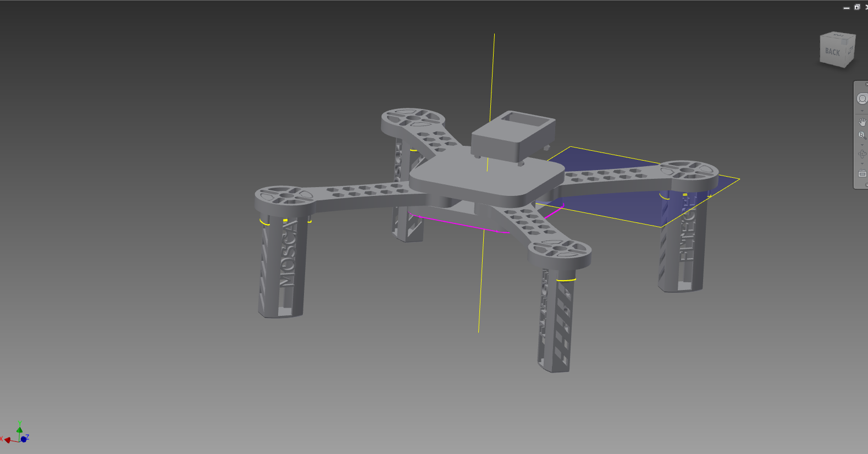
Task: Restore the document window size
Action: (x=856, y=7)
